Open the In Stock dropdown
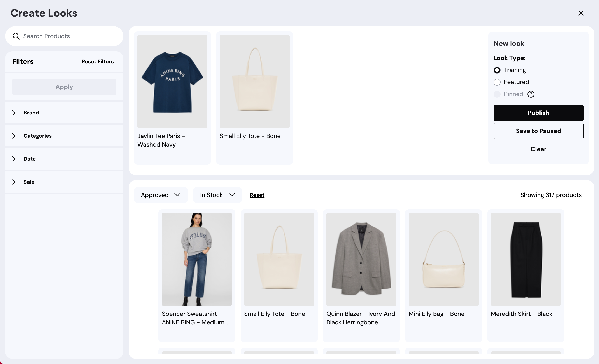Screen dimensions: 599x364 coord(217,195)
